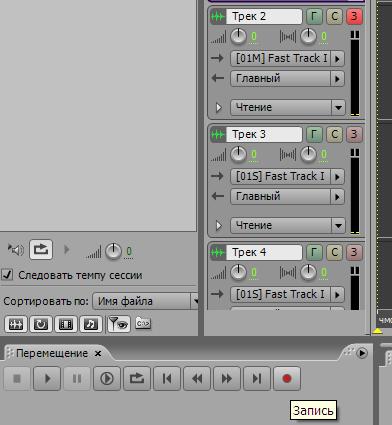Play from cursor to end with circled play button
392x425 pixels.
pyautogui.click(x=107, y=379)
